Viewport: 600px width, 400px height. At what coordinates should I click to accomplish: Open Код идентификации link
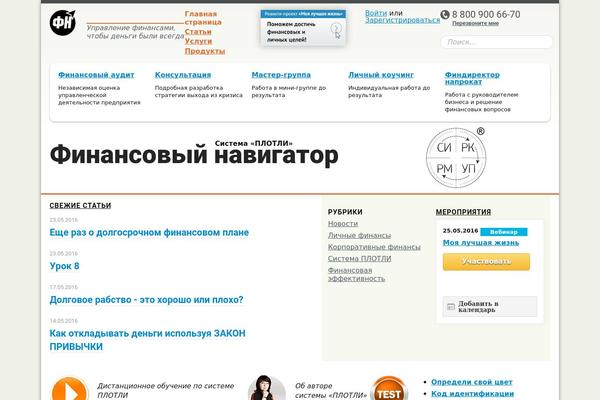(472, 394)
